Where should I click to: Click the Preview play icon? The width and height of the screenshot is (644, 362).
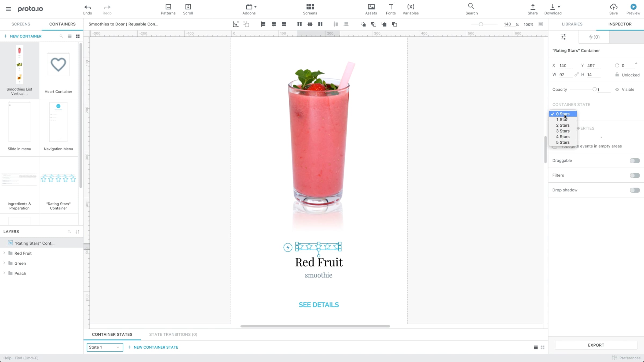tap(633, 7)
